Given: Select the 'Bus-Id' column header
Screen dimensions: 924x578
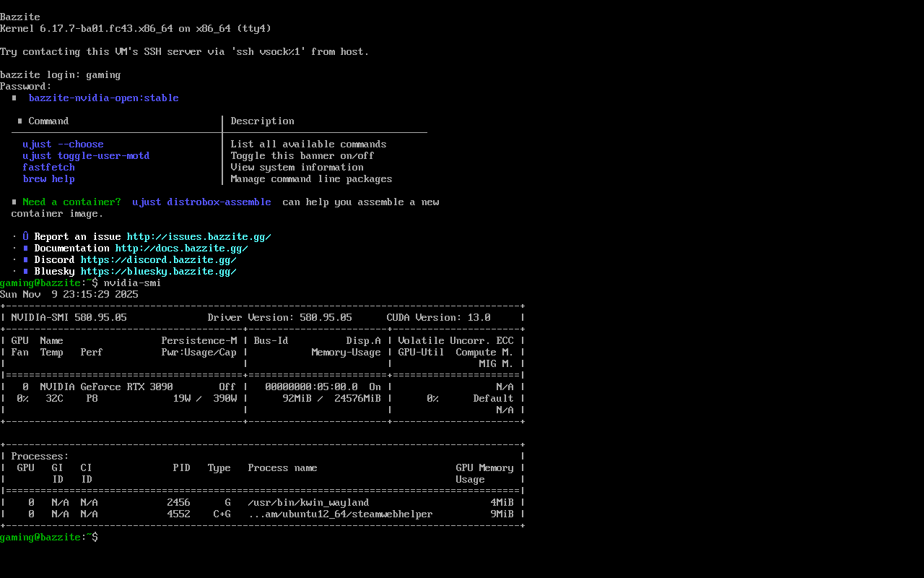Looking at the screenshot, I should (271, 340).
